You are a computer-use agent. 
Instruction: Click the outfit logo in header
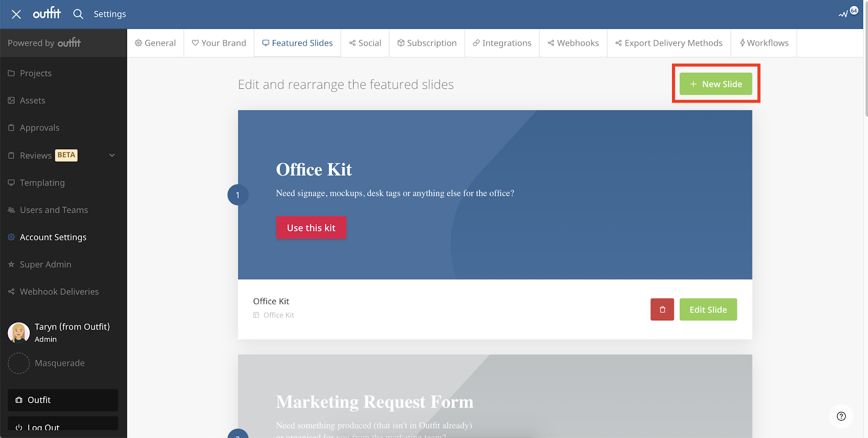(x=47, y=13)
